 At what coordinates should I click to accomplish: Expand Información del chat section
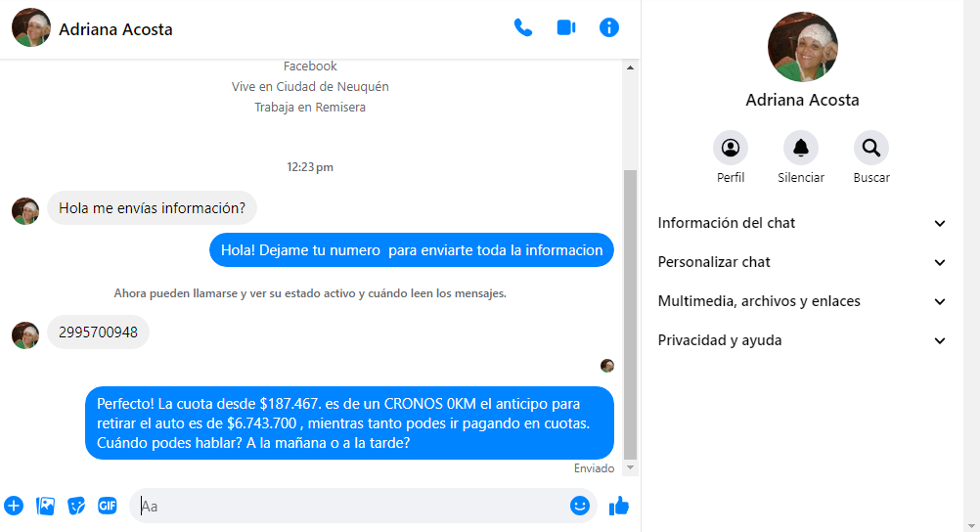[x=802, y=223]
